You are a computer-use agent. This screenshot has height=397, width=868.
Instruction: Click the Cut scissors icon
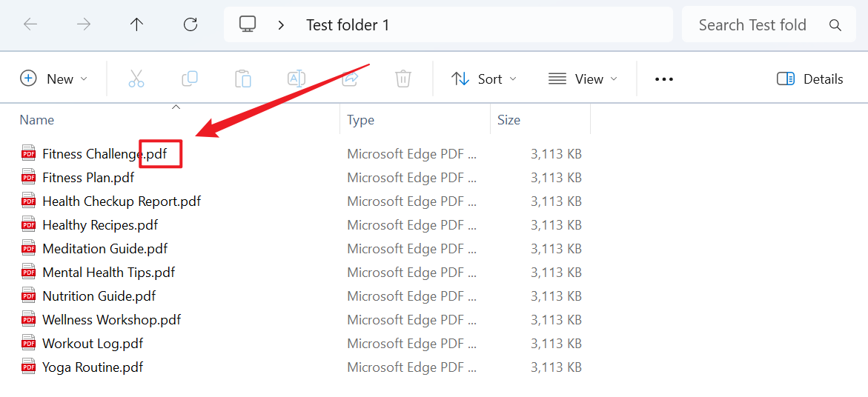pyautogui.click(x=136, y=79)
